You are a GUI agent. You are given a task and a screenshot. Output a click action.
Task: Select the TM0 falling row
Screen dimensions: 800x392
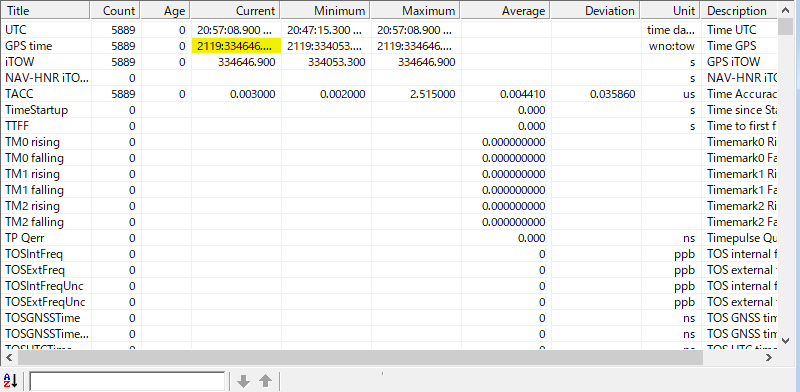pos(389,158)
